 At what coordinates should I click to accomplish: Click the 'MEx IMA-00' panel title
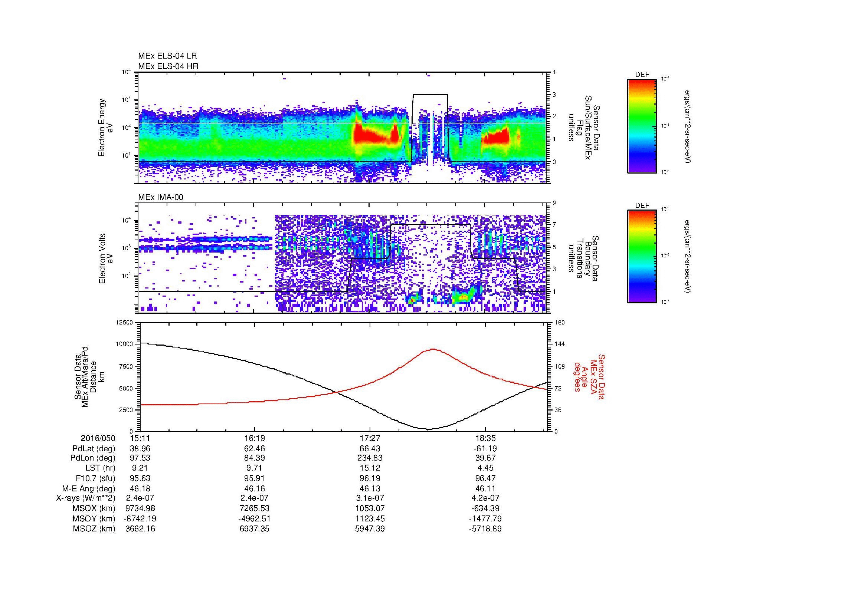[x=161, y=197]
